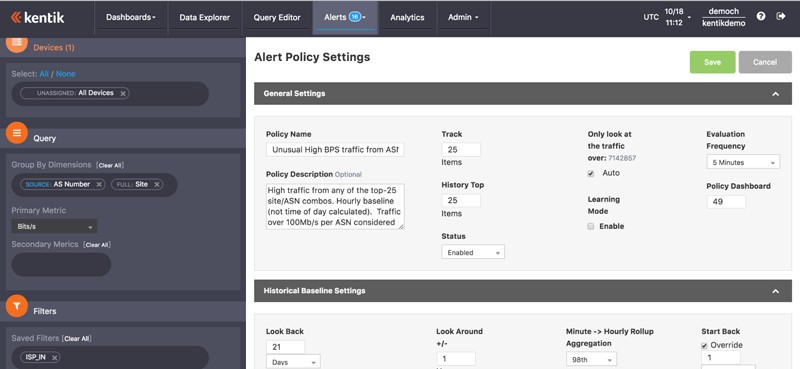The width and height of the screenshot is (800, 369).
Task: Click the orange Devices section icon
Action: pos(17,44)
